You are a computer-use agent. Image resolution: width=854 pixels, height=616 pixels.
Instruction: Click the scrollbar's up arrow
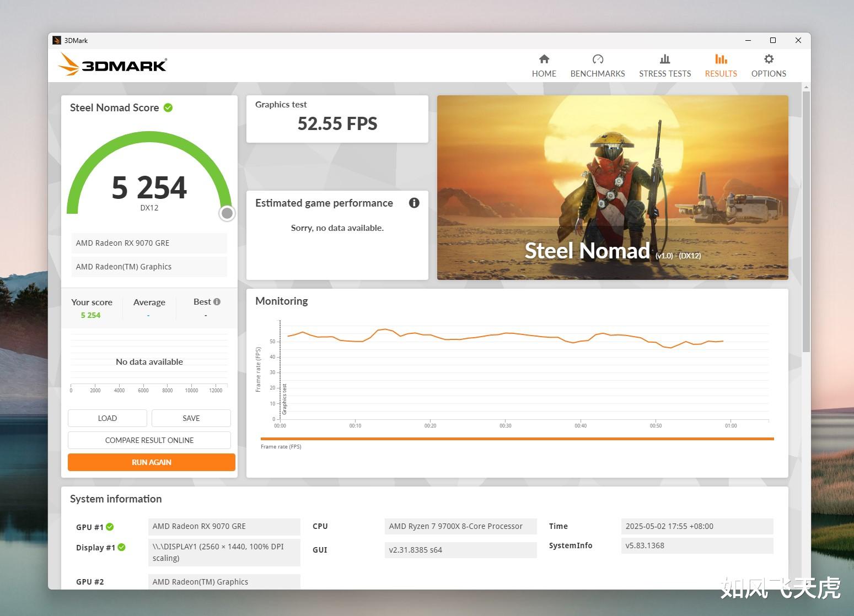click(x=806, y=87)
